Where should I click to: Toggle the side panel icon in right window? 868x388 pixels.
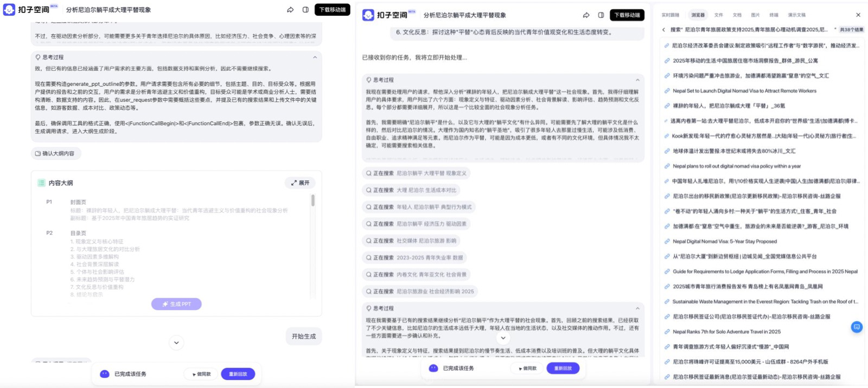(x=601, y=15)
